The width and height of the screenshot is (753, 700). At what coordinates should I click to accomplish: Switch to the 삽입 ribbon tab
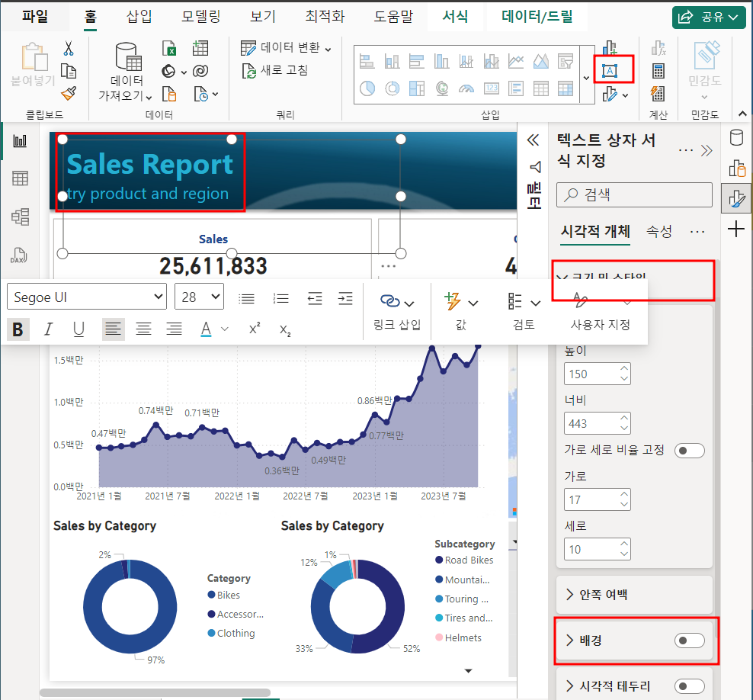click(139, 16)
